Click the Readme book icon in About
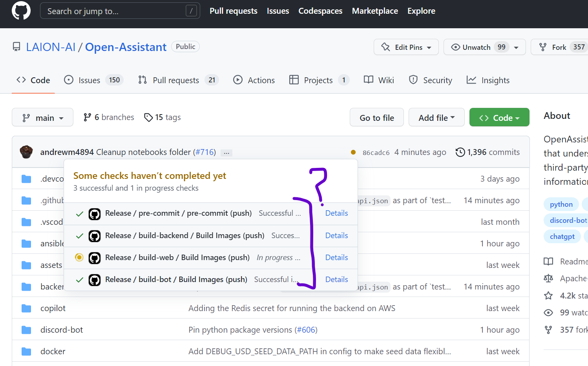This screenshot has height=366, width=588. (548, 261)
